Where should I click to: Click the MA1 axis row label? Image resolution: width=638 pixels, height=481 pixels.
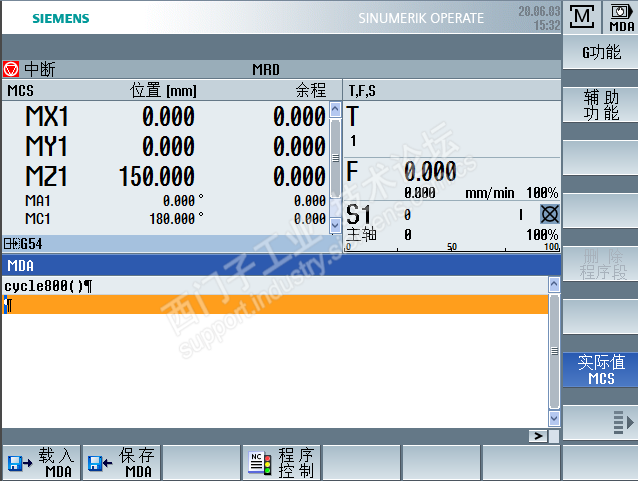[x=38, y=201]
